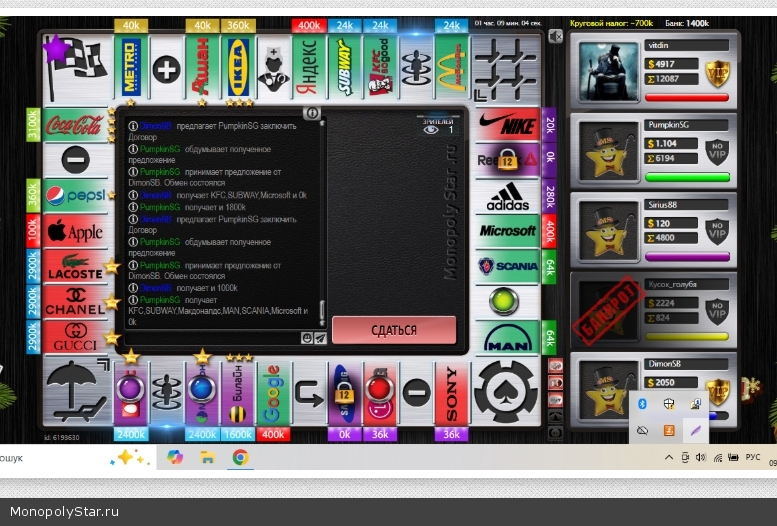
Task: Select the locked Samsung cell
Action: [x=344, y=393]
